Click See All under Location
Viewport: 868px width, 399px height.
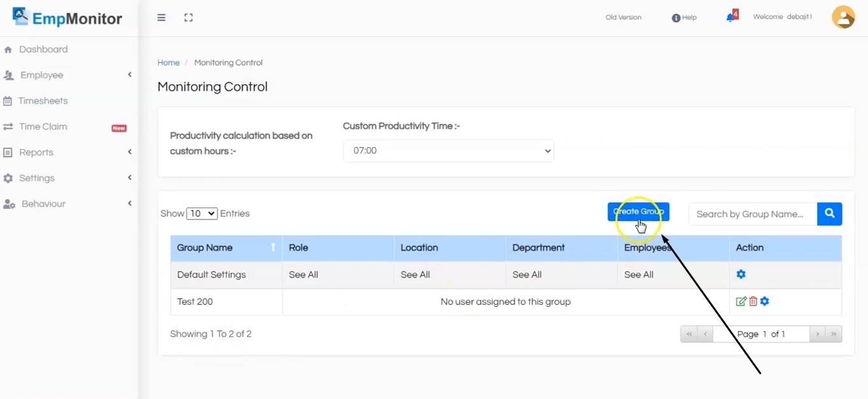[x=415, y=275]
